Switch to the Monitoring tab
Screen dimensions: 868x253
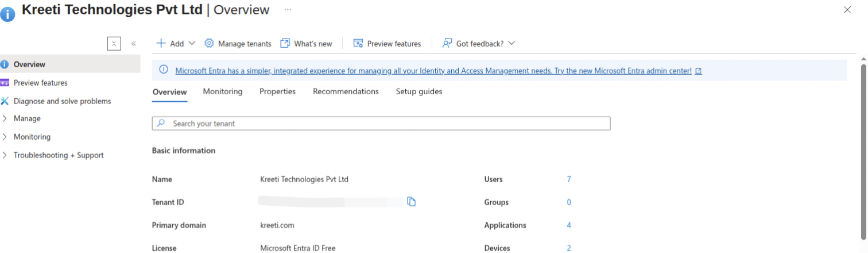click(x=223, y=91)
